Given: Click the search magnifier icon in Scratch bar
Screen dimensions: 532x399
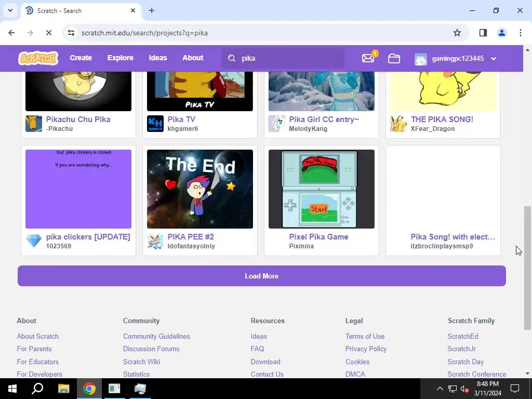Looking at the screenshot, I should (232, 58).
